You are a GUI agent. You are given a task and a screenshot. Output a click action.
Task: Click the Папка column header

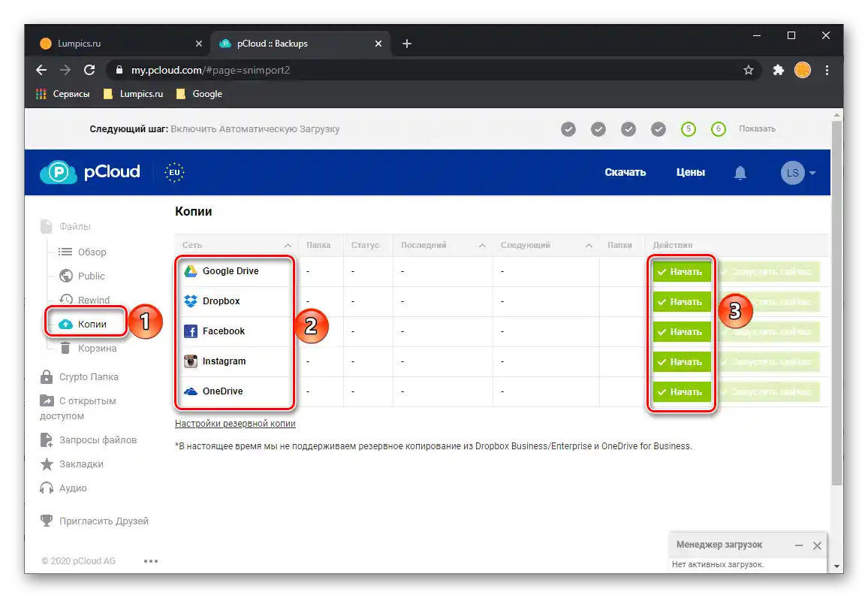[x=319, y=246]
